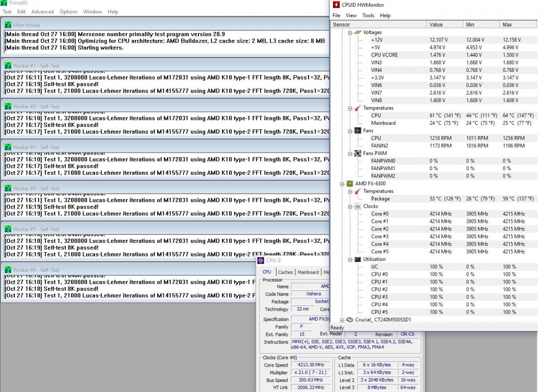Open HWMonitor Tools menu

[x=368, y=16]
